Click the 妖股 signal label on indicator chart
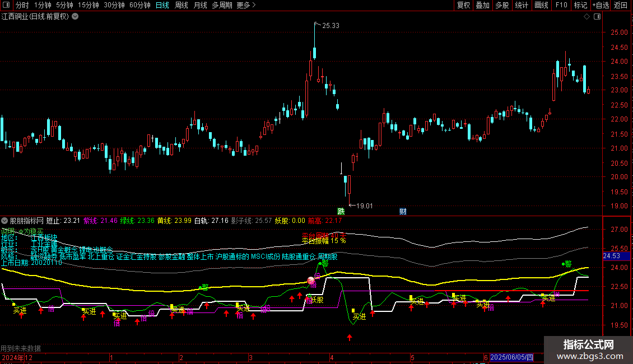The height and width of the screenshot is (364, 633). (x=317, y=300)
